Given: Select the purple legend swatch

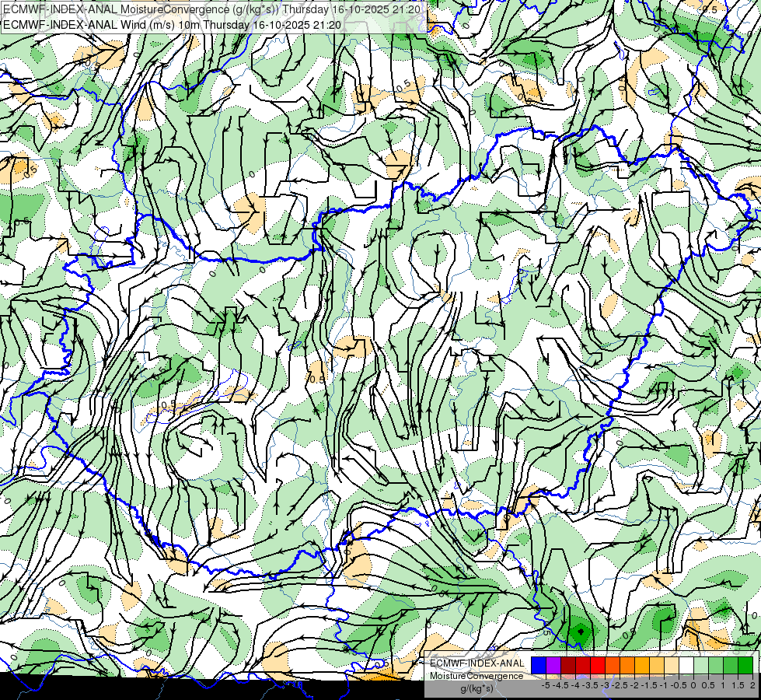Looking at the screenshot, I should [x=553, y=665].
